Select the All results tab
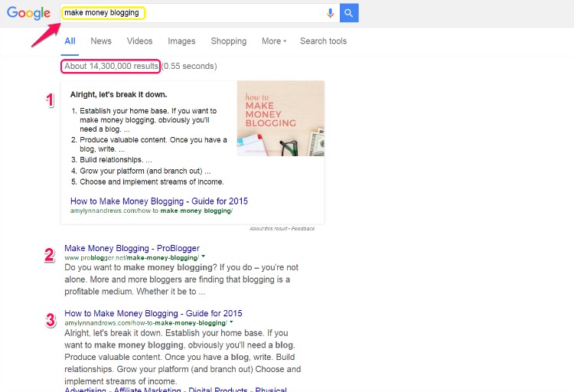 70,41
